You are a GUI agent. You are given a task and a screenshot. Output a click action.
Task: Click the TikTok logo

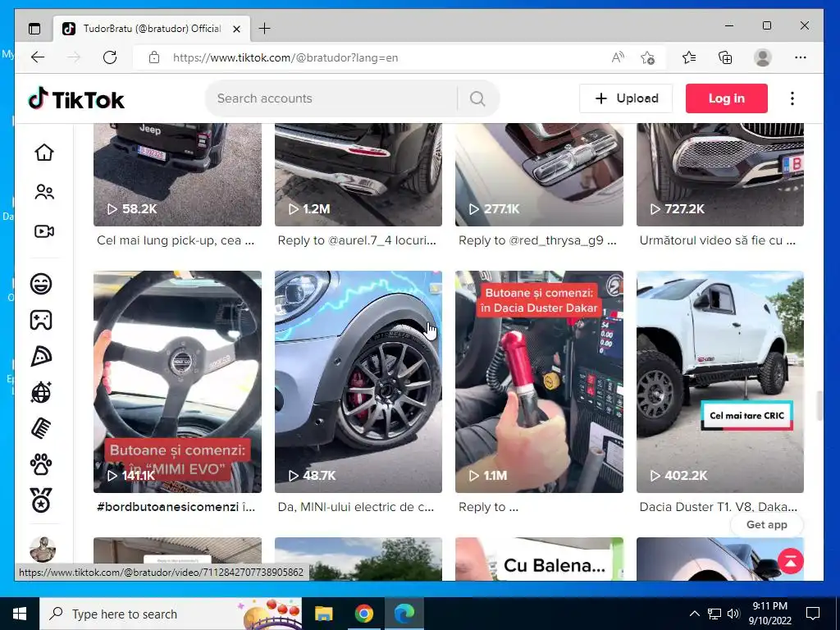(x=76, y=98)
